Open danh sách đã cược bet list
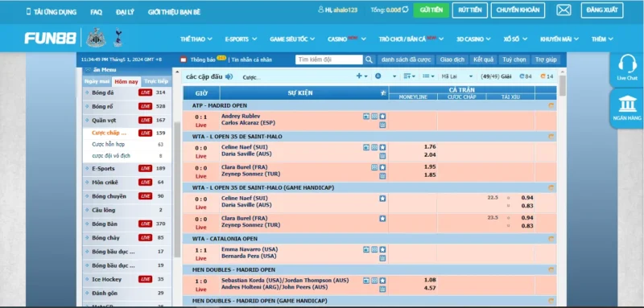The width and height of the screenshot is (644, 308). point(406,60)
